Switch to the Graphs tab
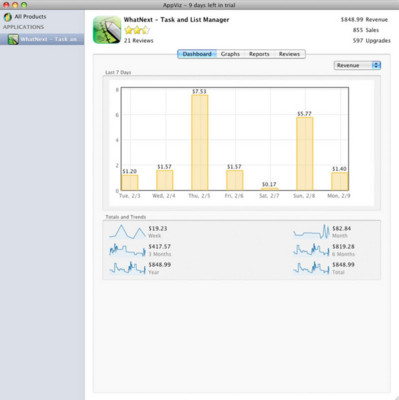Screen dimensions: 399x400 tap(230, 54)
